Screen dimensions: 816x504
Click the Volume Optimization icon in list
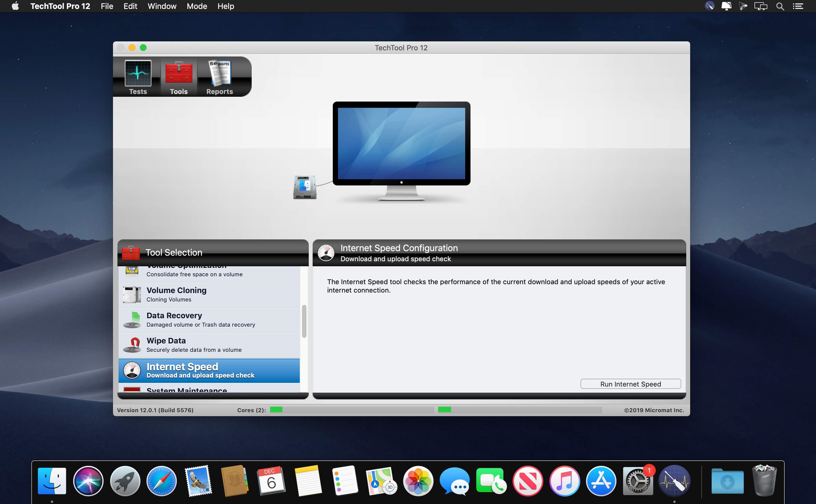tap(132, 271)
